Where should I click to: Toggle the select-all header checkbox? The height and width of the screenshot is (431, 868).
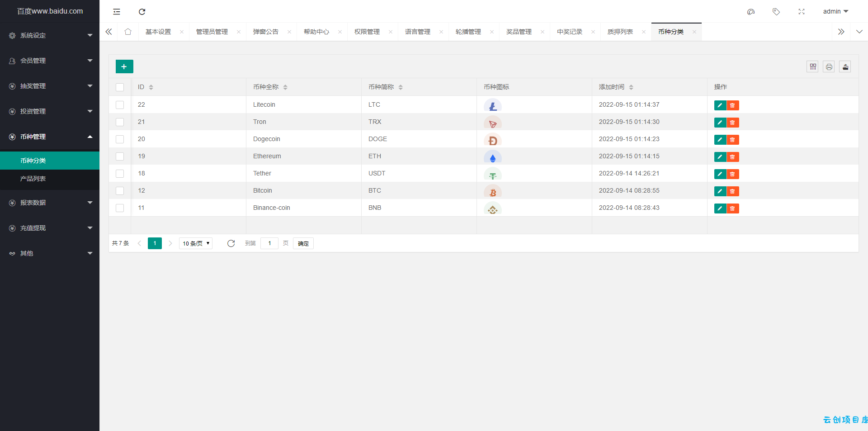pos(120,87)
